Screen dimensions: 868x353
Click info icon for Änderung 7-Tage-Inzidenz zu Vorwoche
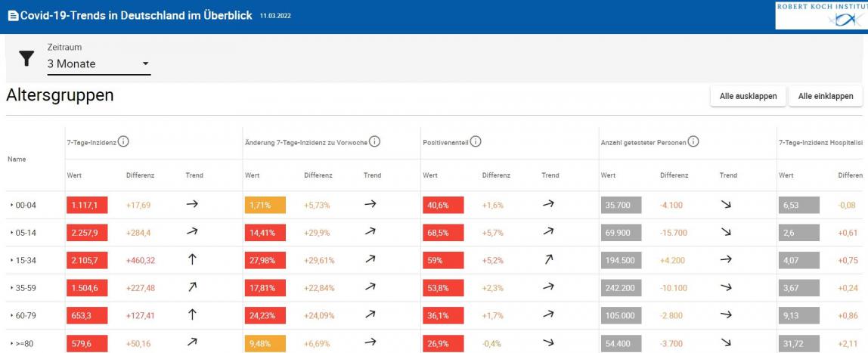(374, 141)
